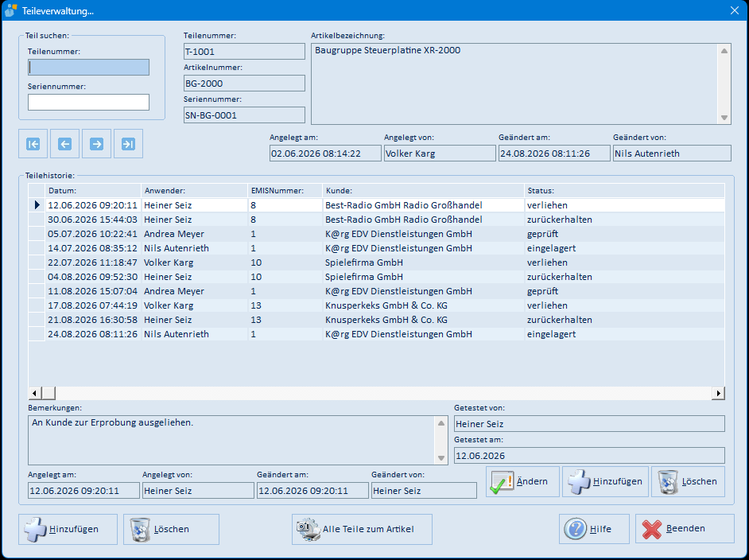Screen dimensions: 749x560
Task: Focus the Seriennummer search field
Action: point(88,103)
